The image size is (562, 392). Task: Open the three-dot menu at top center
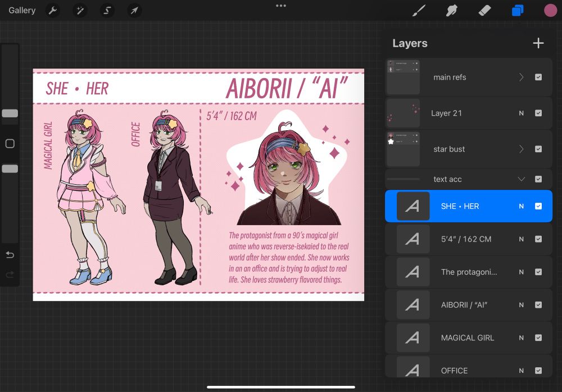[281, 6]
